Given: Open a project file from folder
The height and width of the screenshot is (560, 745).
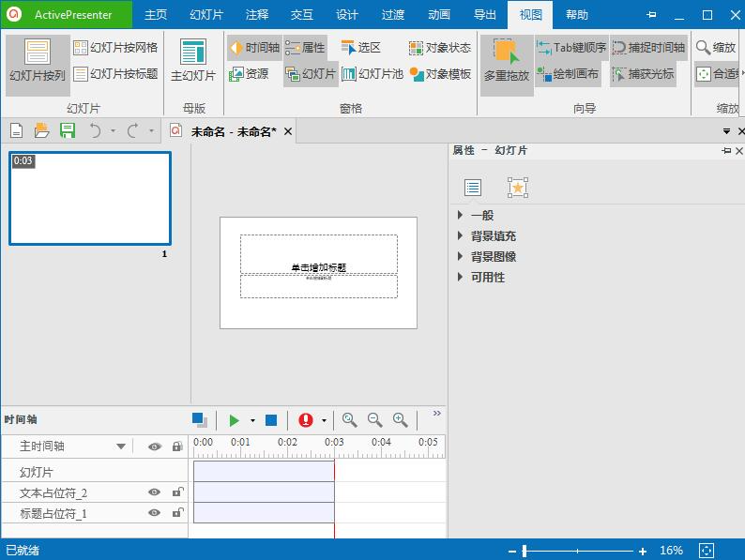Looking at the screenshot, I should 42,130.
